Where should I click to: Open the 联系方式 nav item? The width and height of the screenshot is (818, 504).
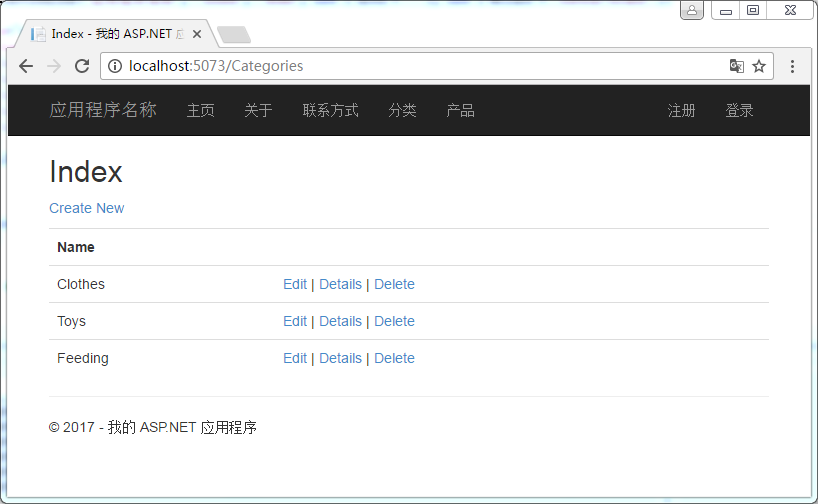tap(330, 111)
